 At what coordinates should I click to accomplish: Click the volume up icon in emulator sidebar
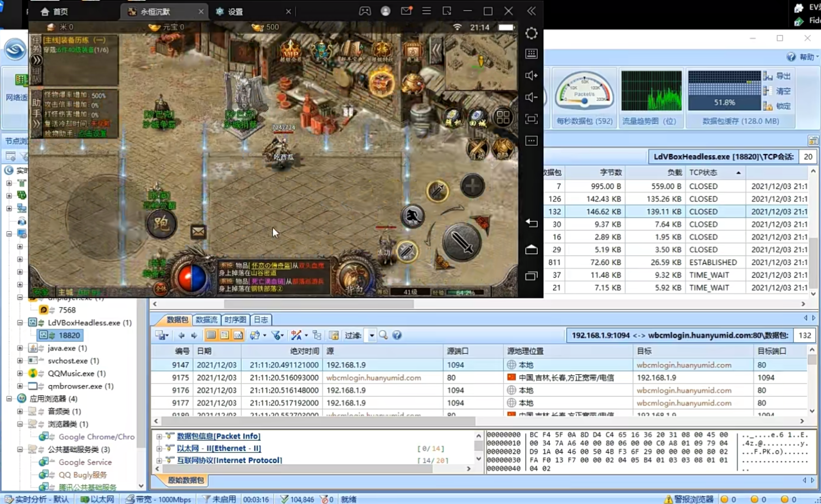531,75
